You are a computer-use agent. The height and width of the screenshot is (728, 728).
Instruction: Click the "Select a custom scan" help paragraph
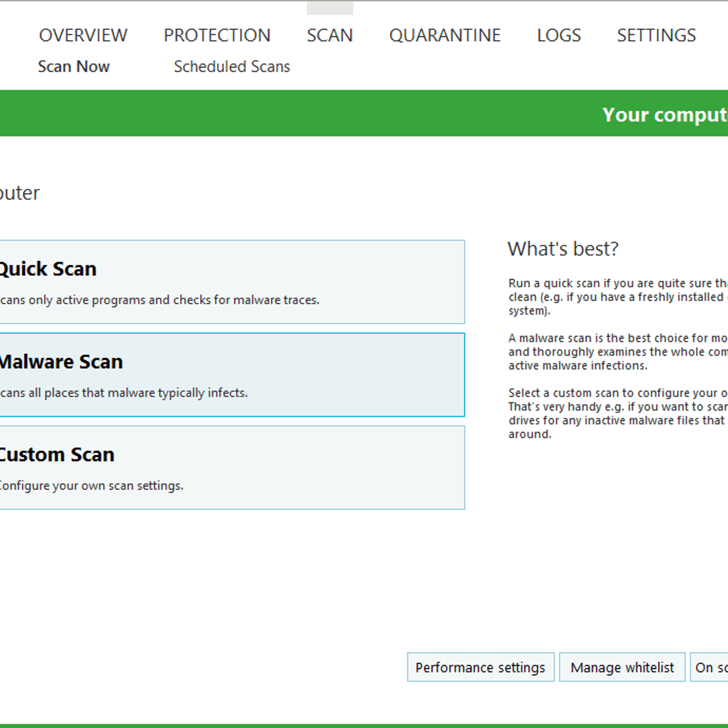pyautogui.click(x=617, y=413)
